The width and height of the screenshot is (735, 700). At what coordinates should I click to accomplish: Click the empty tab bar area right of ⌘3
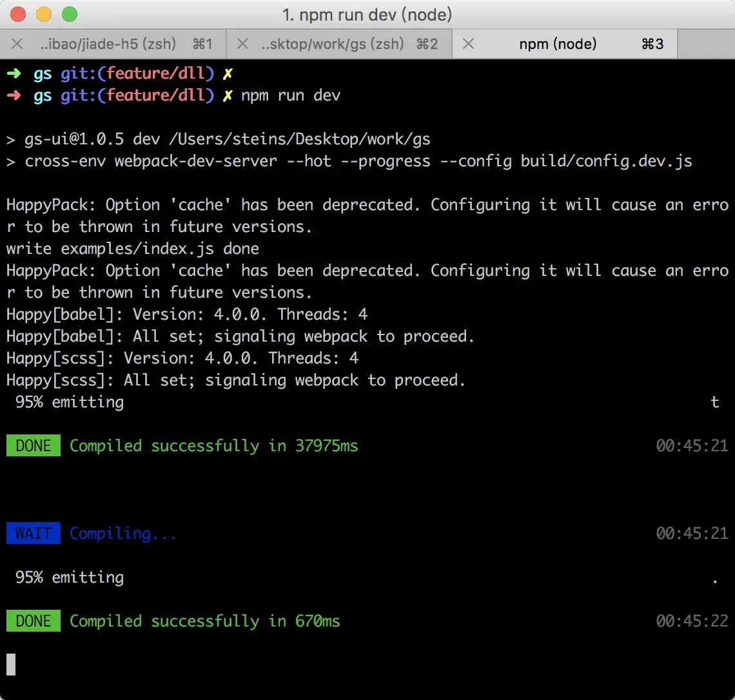[x=706, y=44]
